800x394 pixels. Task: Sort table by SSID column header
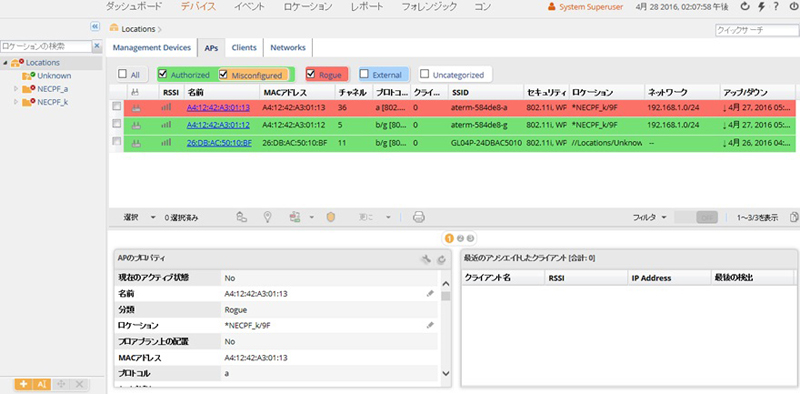tap(486, 92)
